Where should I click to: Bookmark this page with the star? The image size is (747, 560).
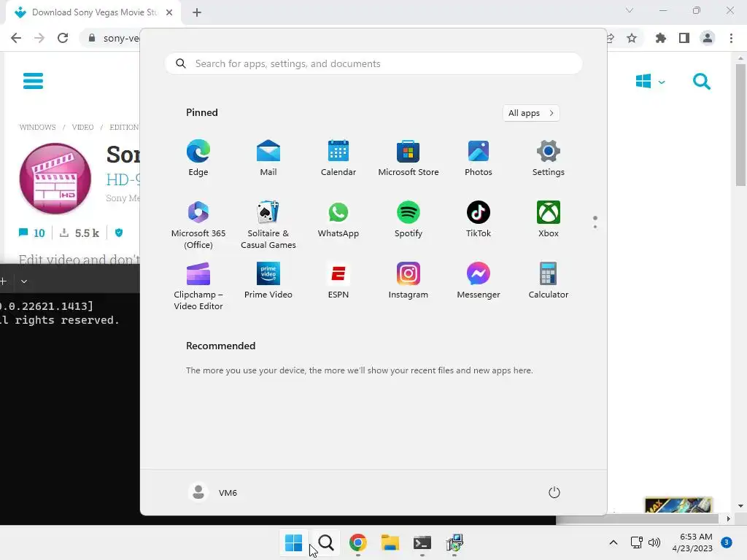(x=632, y=38)
